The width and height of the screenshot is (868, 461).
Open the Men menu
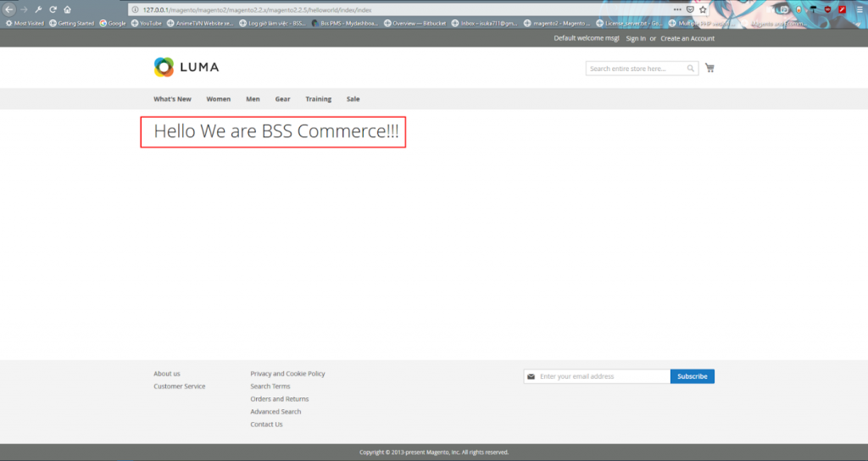pyautogui.click(x=253, y=99)
